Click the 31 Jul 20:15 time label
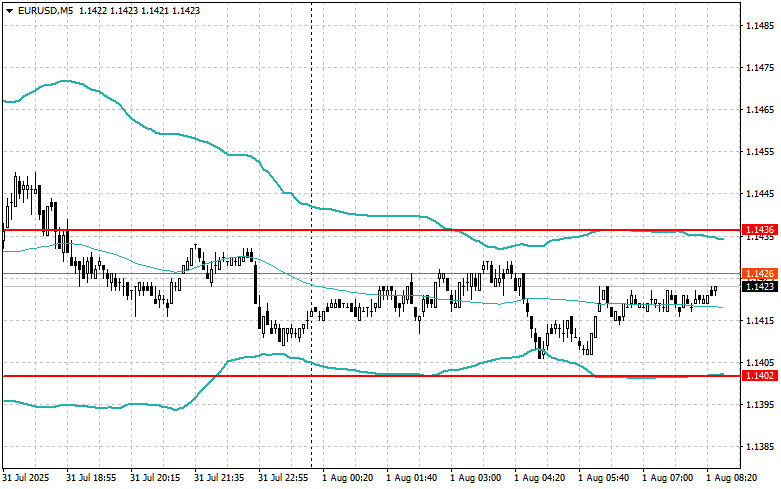The width and height of the screenshot is (781, 489). pyautogui.click(x=155, y=478)
